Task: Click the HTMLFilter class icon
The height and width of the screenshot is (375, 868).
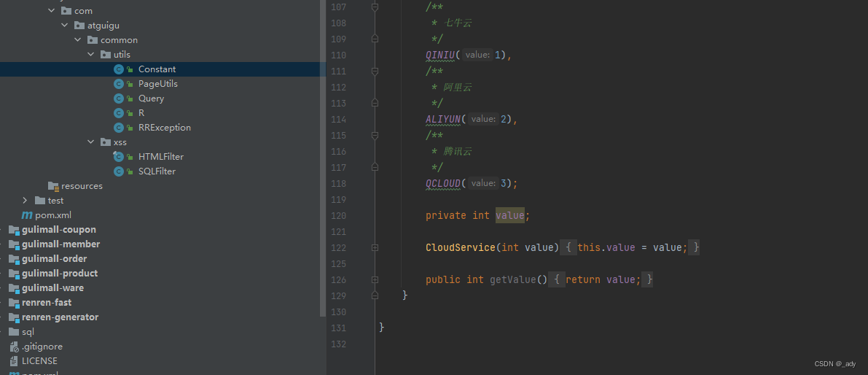Action: coord(119,157)
